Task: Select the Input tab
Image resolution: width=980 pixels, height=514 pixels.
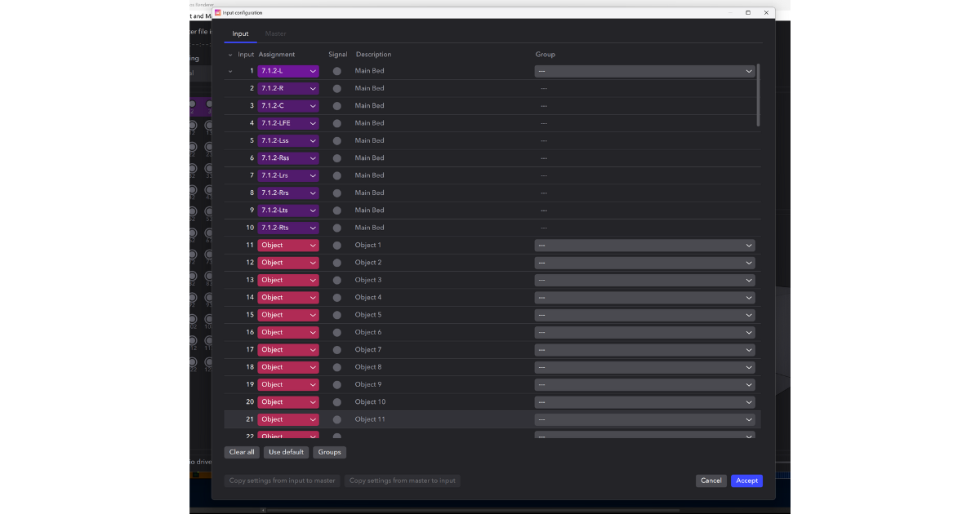Action: (240, 33)
